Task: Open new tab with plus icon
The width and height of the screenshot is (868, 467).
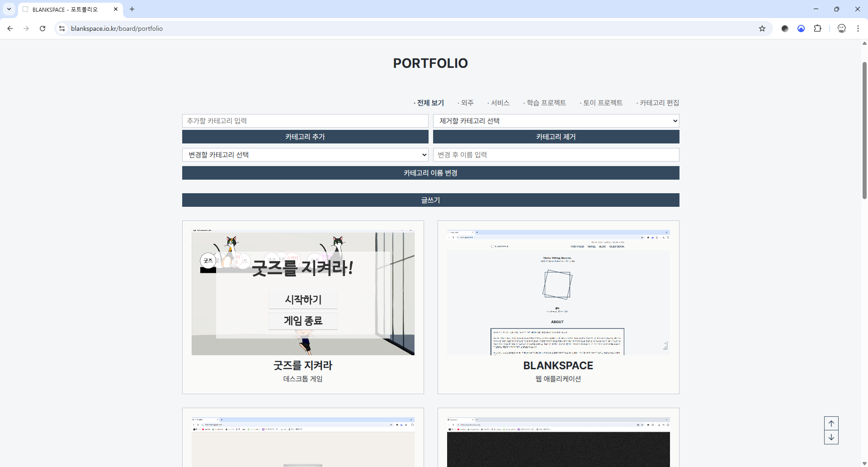Action: (x=132, y=9)
